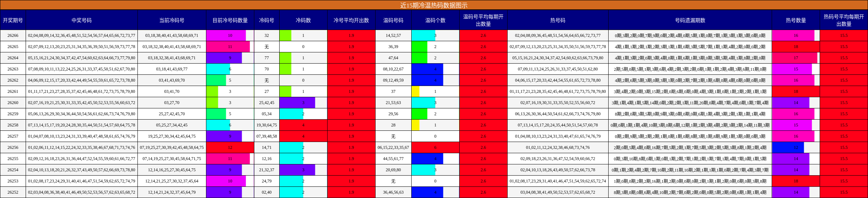The height and width of the screenshot is (198, 868).
Task: Click warm numbers cell 06,15,22,33,35,67
Action: [393, 147]
